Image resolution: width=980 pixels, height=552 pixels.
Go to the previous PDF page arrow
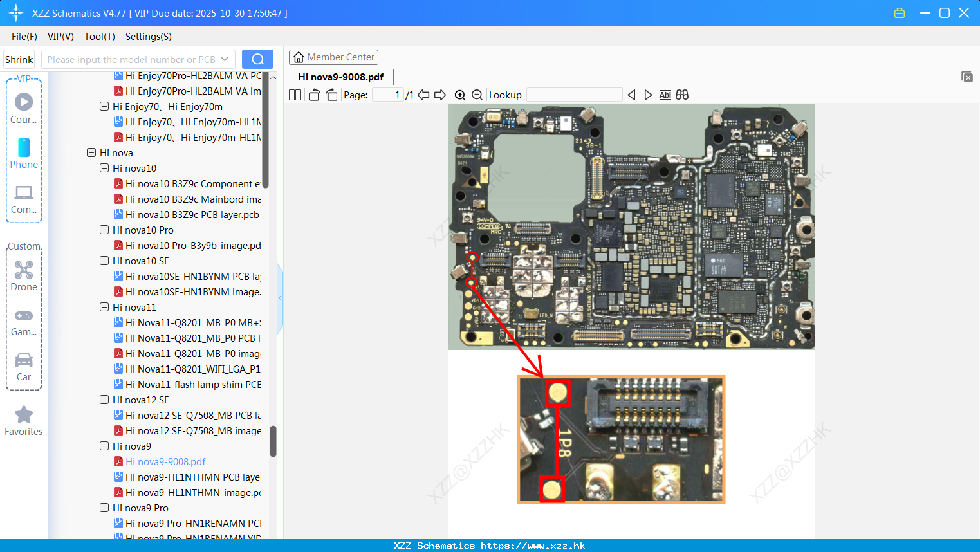423,95
